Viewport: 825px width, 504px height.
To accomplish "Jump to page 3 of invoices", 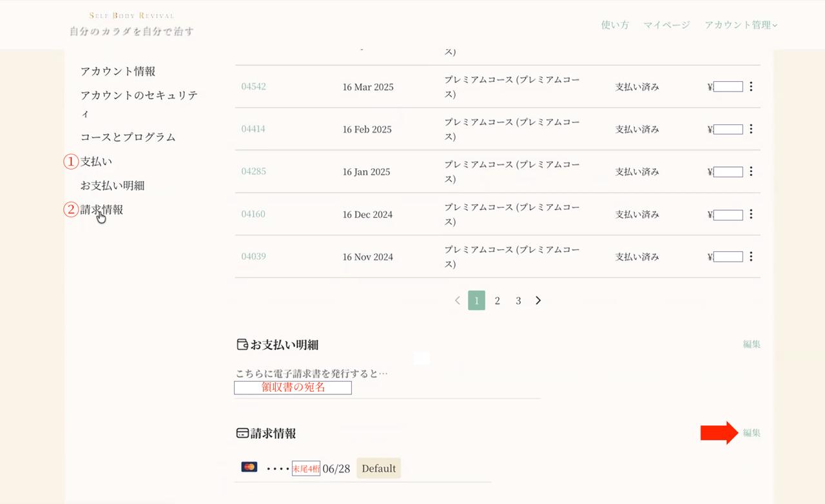I will [x=518, y=300].
